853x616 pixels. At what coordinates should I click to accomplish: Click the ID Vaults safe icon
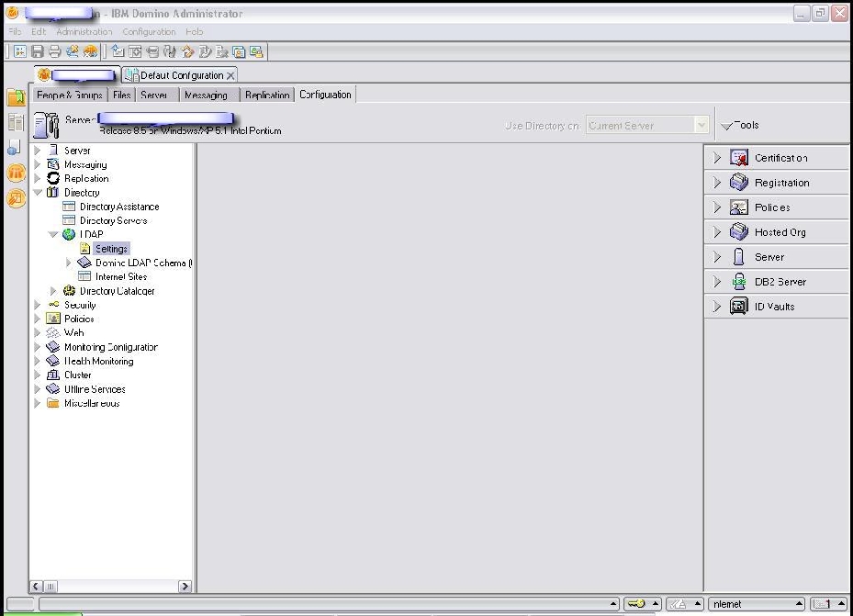tap(739, 306)
